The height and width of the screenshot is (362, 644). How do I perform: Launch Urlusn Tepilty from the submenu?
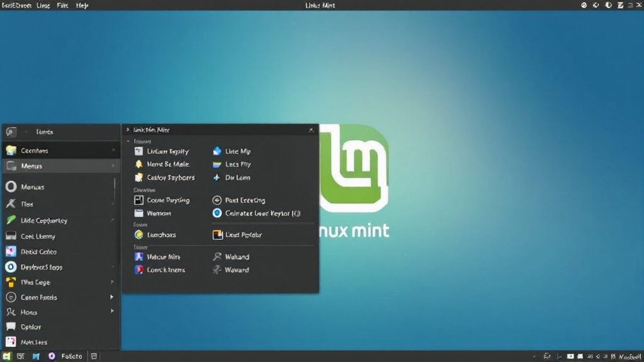pyautogui.click(x=162, y=151)
